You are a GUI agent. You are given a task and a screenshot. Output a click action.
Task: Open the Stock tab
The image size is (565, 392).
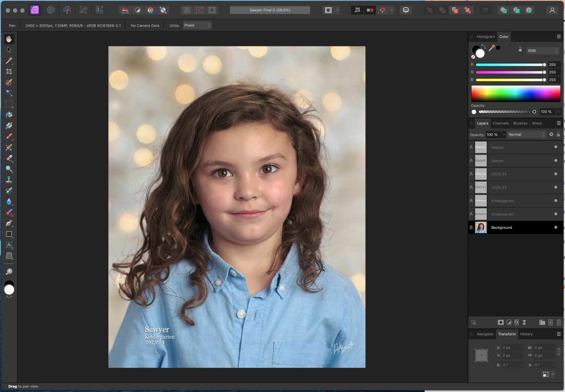tap(537, 123)
